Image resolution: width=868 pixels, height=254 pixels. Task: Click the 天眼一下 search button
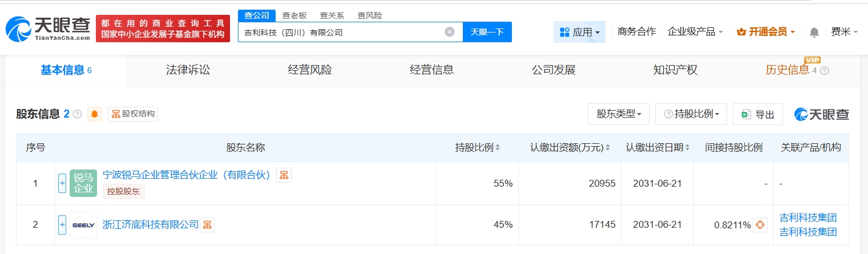coord(487,32)
